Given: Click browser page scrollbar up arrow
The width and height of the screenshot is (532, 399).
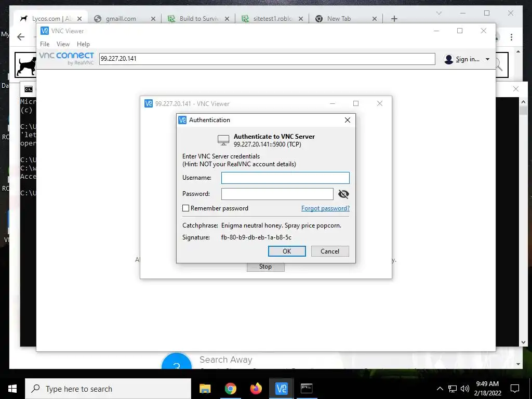Looking at the screenshot, I should pyautogui.click(x=518, y=51).
